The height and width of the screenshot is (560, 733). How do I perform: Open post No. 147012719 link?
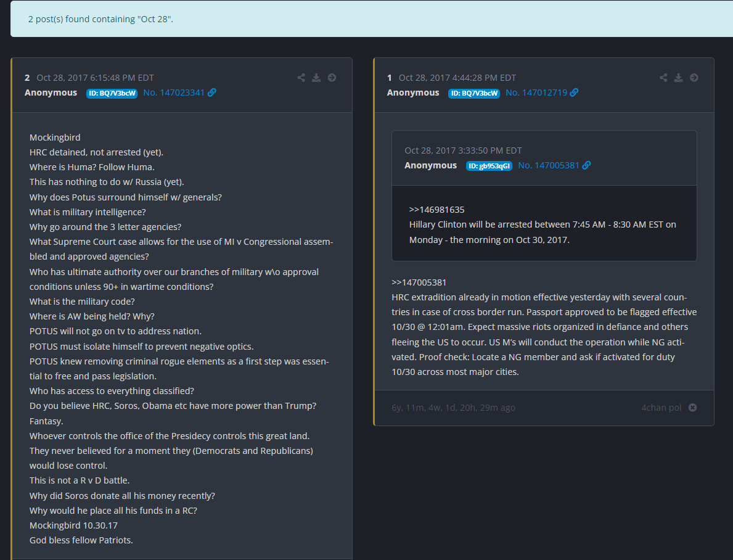(536, 93)
